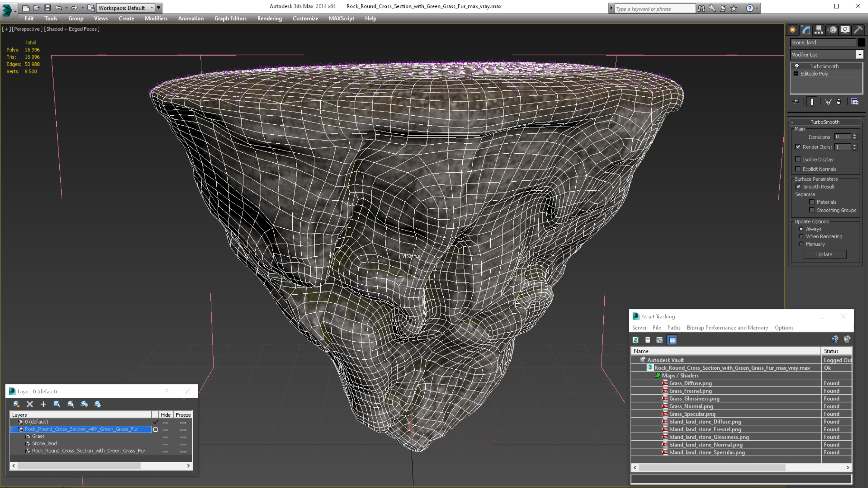Open the Display command panel tab
868x488 pixels.
[845, 30]
